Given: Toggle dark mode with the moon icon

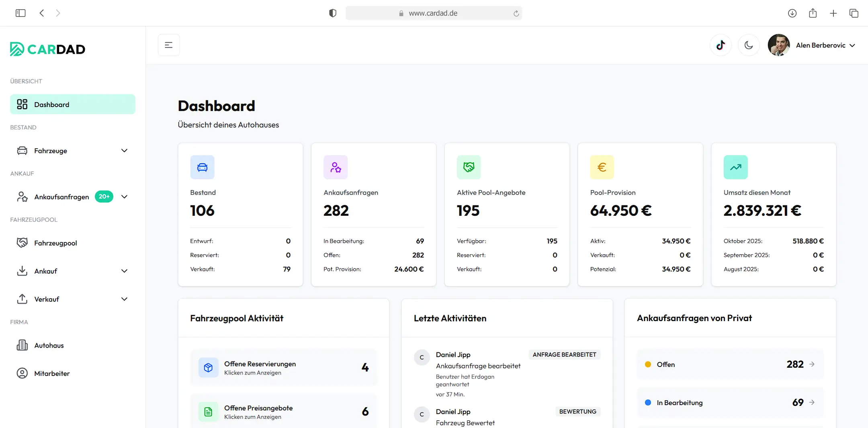Looking at the screenshot, I should coord(749,45).
